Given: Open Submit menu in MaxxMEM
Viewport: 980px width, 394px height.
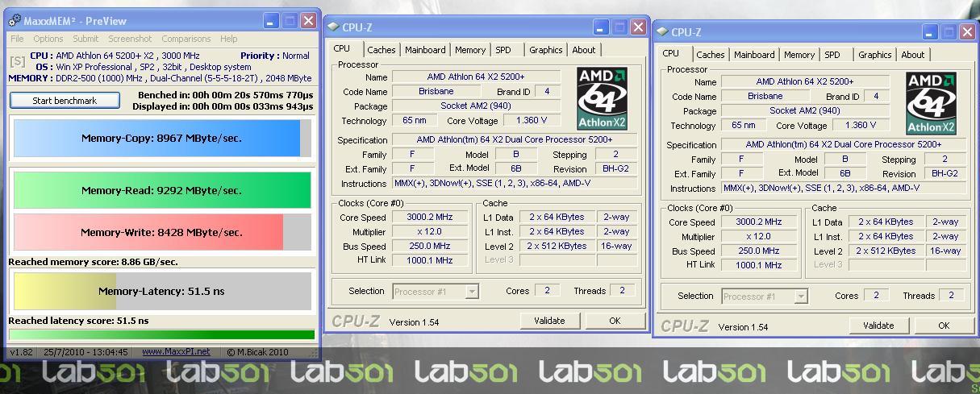Looking at the screenshot, I should tap(85, 39).
